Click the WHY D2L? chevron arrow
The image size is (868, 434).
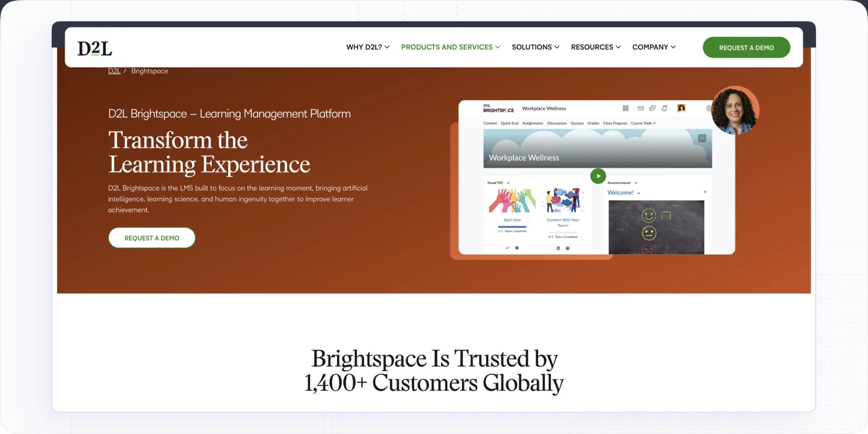click(387, 47)
